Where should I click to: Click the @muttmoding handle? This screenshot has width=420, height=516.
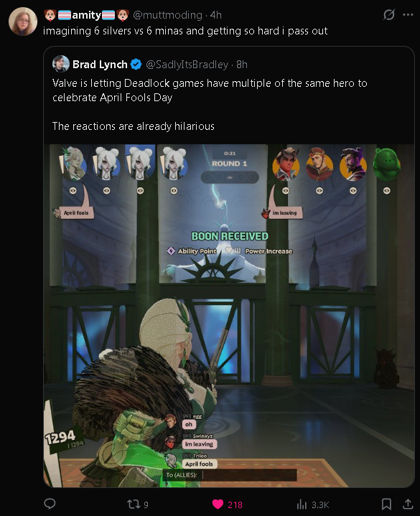pyautogui.click(x=167, y=15)
